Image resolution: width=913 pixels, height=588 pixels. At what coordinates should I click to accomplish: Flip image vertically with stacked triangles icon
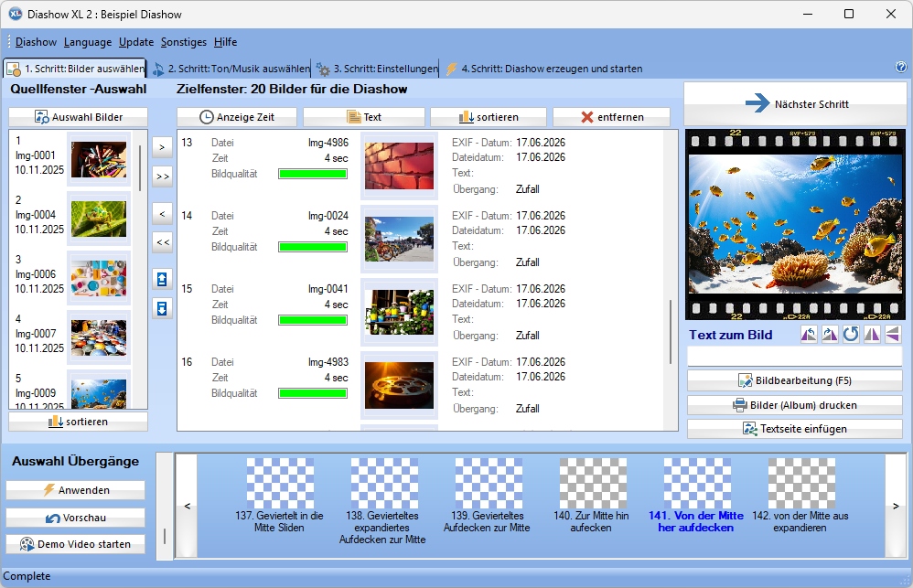pos(893,335)
